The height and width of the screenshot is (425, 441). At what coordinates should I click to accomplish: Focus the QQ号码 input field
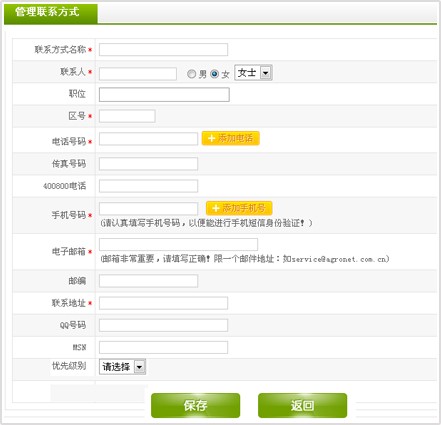coord(163,325)
